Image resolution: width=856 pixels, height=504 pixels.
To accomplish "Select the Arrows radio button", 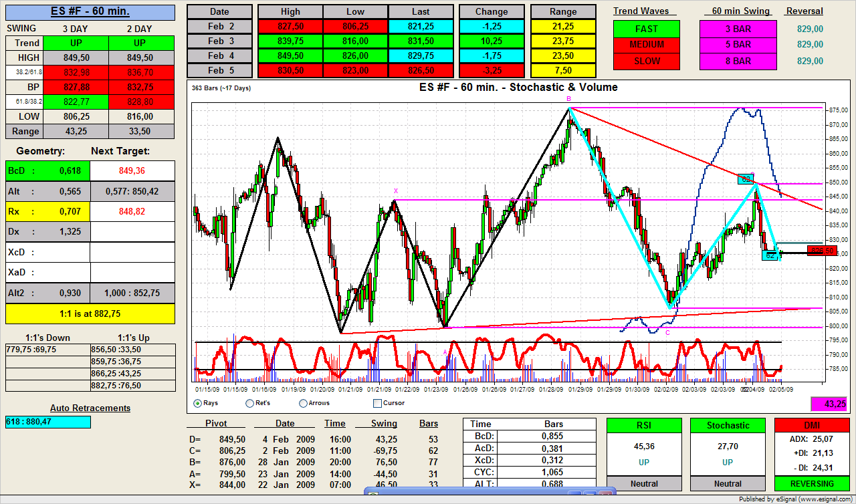I will click(x=303, y=403).
